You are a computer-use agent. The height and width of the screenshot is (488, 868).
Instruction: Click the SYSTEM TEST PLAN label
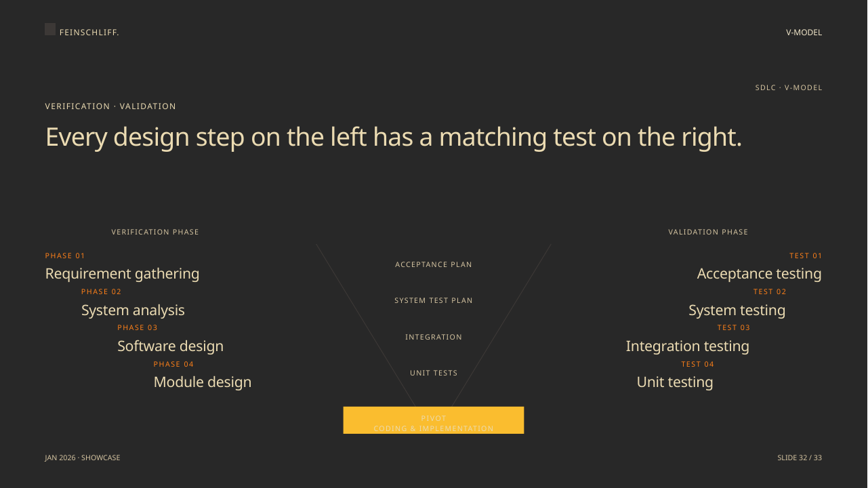click(434, 301)
